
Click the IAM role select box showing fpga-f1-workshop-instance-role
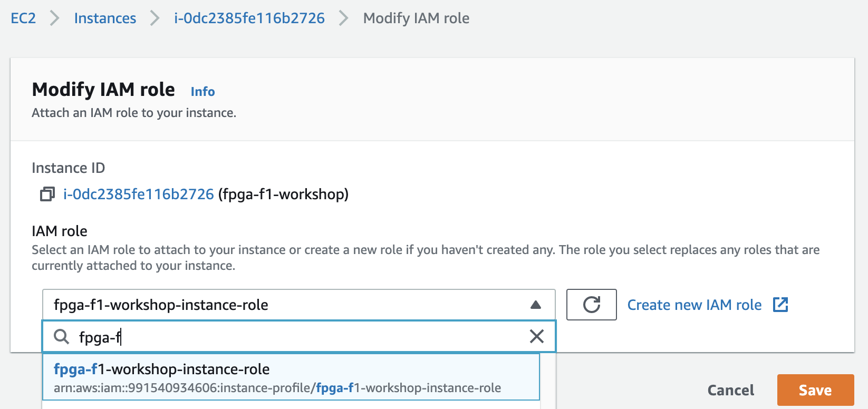coord(298,305)
